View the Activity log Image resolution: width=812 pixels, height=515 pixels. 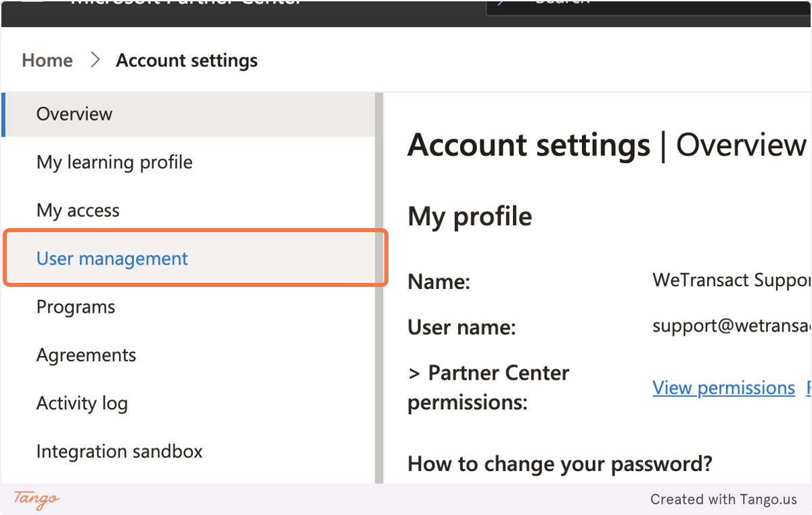pyautogui.click(x=189, y=403)
